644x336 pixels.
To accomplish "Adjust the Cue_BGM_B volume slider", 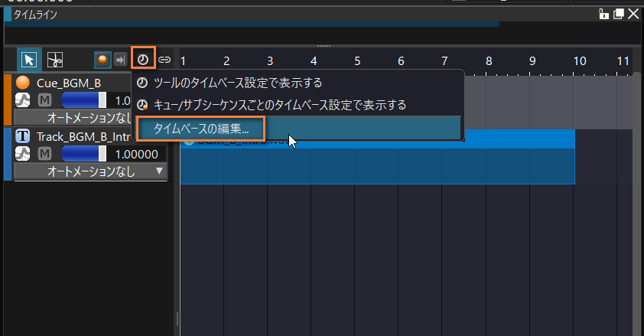I will coord(84,100).
